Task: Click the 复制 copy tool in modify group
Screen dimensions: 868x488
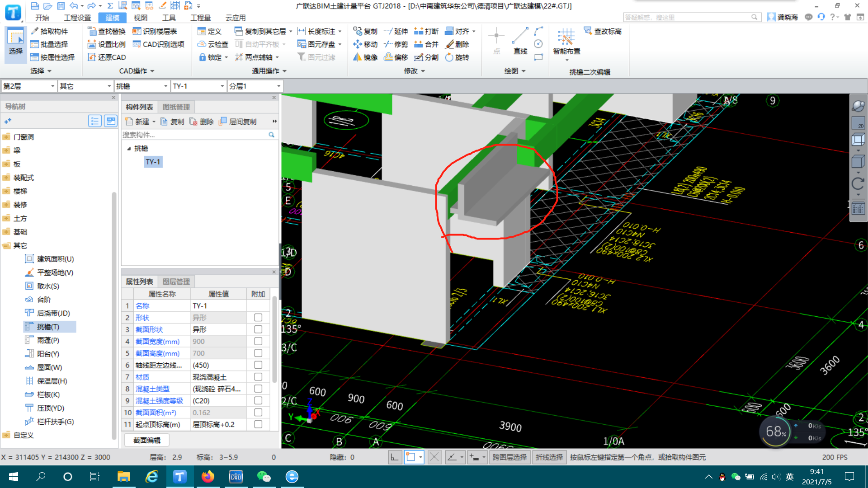Action: (365, 31)
